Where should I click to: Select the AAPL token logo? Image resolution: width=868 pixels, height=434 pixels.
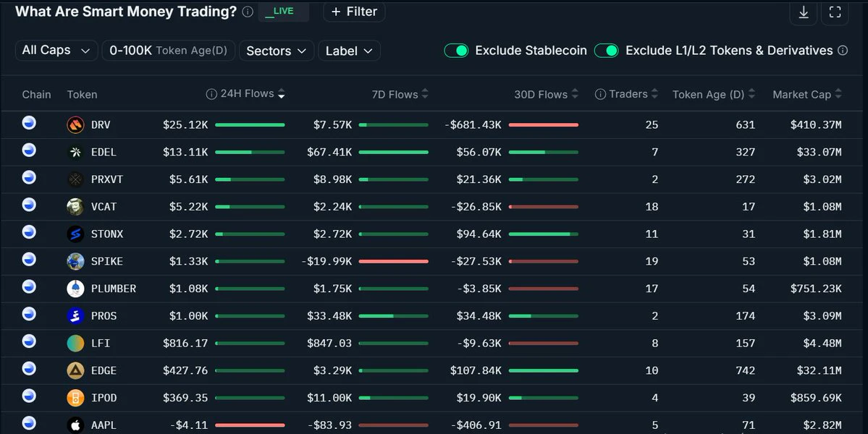[75, 425]
